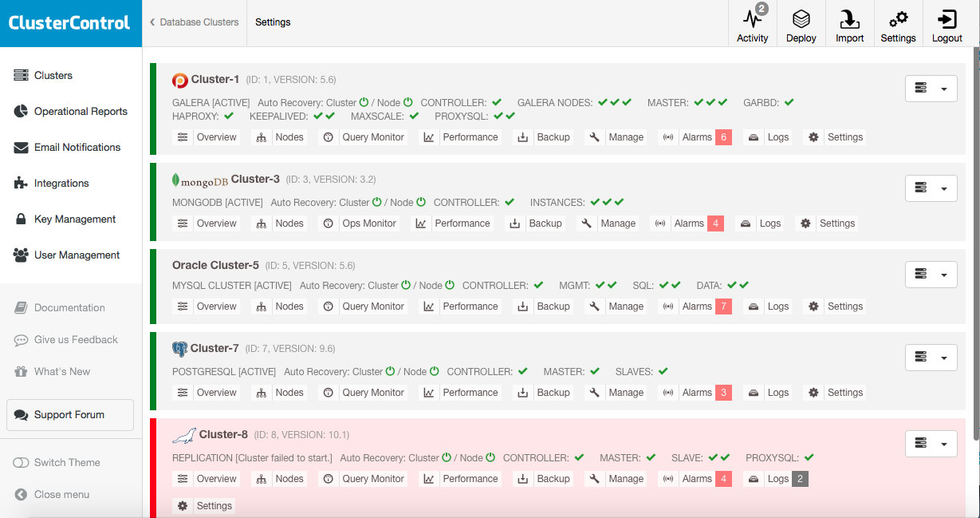Toggle Cluster-3 node auto recovery power icon
The image size is (980, 518).
pos(421,202)
